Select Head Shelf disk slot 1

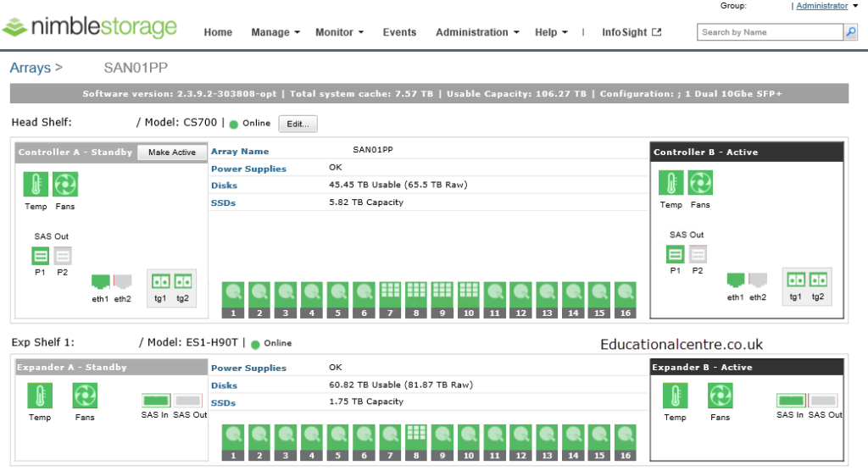click(x=233, y=300)
